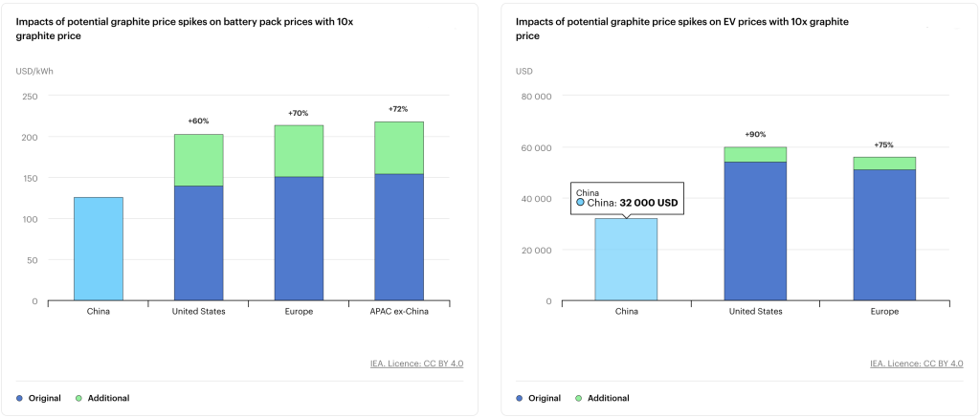Toggle Original legend dot in battery pack chart
980x418 pixels.
(21, 398)
